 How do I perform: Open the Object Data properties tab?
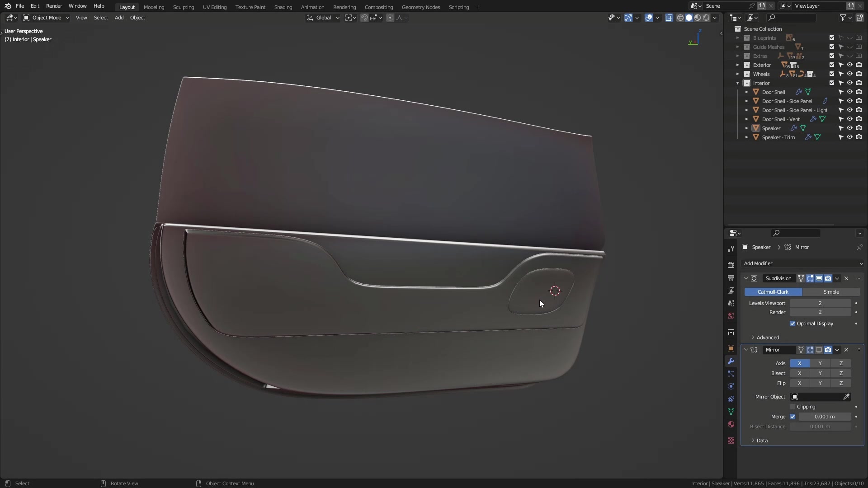tap(731, 412)
